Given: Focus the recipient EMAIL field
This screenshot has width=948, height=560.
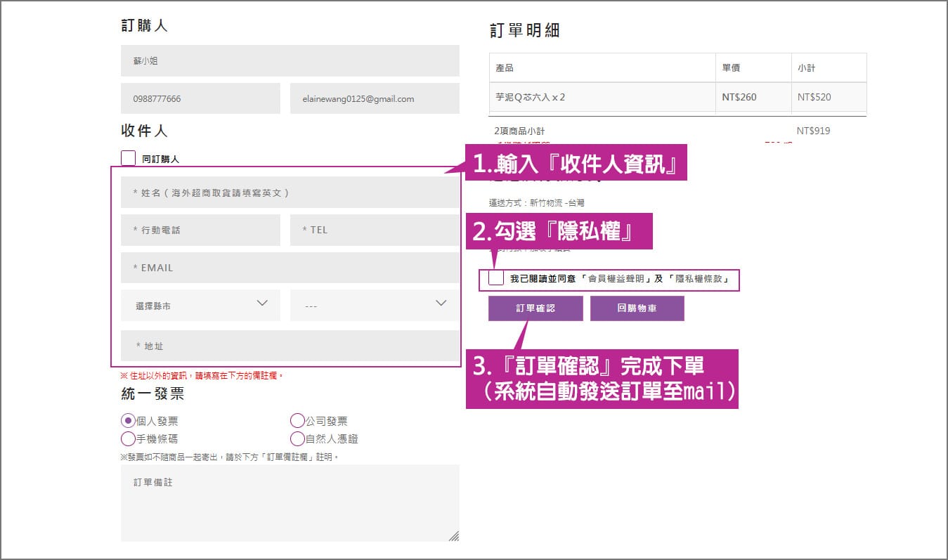Looking at the screenshot, I should click(290, 268).
